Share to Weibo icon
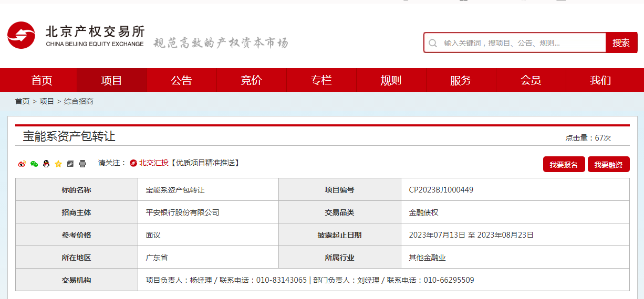Image resolution: width=644 pixels, height=299 pixels. (22, 164)
